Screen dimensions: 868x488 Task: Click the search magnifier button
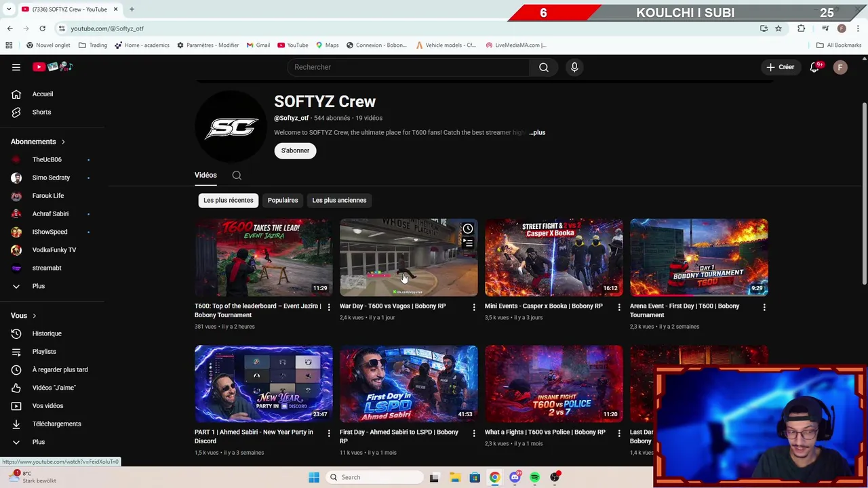point(543,67)
